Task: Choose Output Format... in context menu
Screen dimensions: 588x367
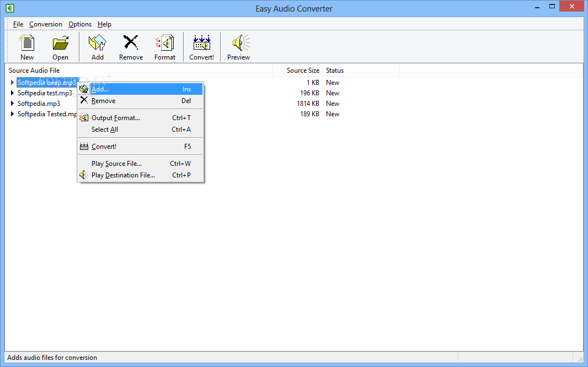Action: pyautogui.click(x=141, y=117)
